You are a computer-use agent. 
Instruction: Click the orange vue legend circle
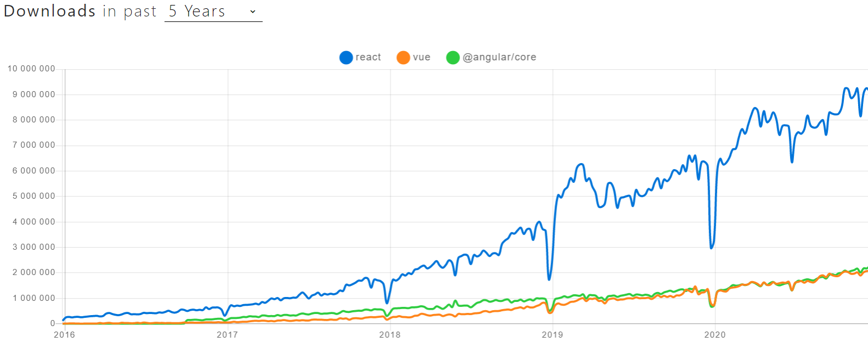click(404, 57)
